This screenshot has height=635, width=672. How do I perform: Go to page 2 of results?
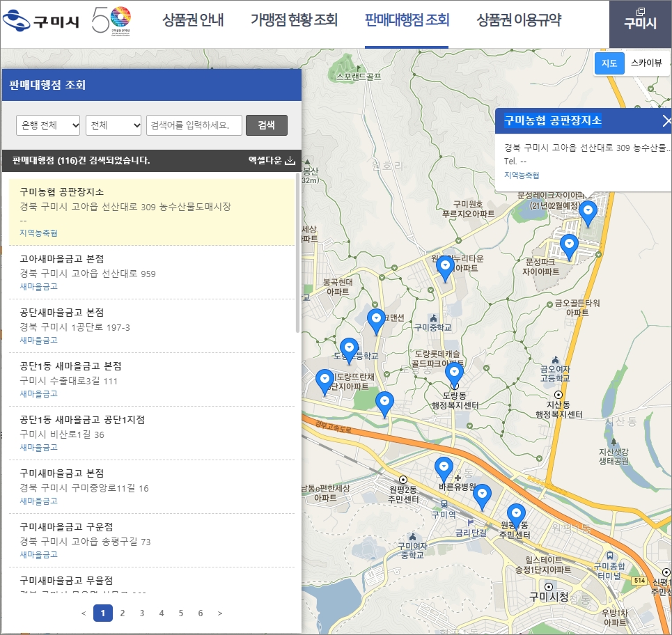[123, 613]
